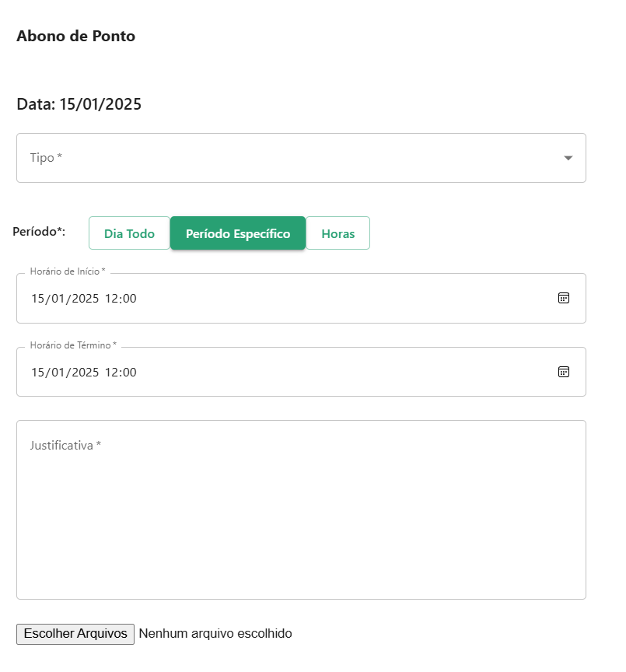Select the hour in Horário de Início
The height and width of the screenshot is (672, 626).
(x=111, y=299)
